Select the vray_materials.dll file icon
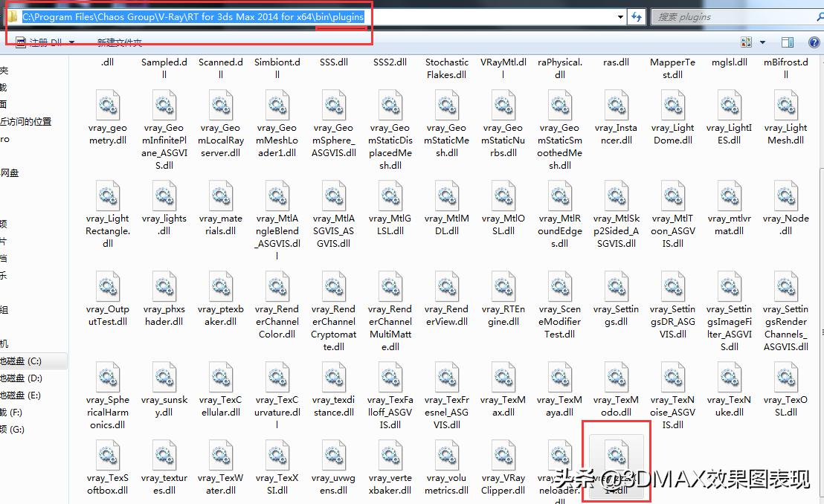Screen dimensions: 824x504 [220, 197]
